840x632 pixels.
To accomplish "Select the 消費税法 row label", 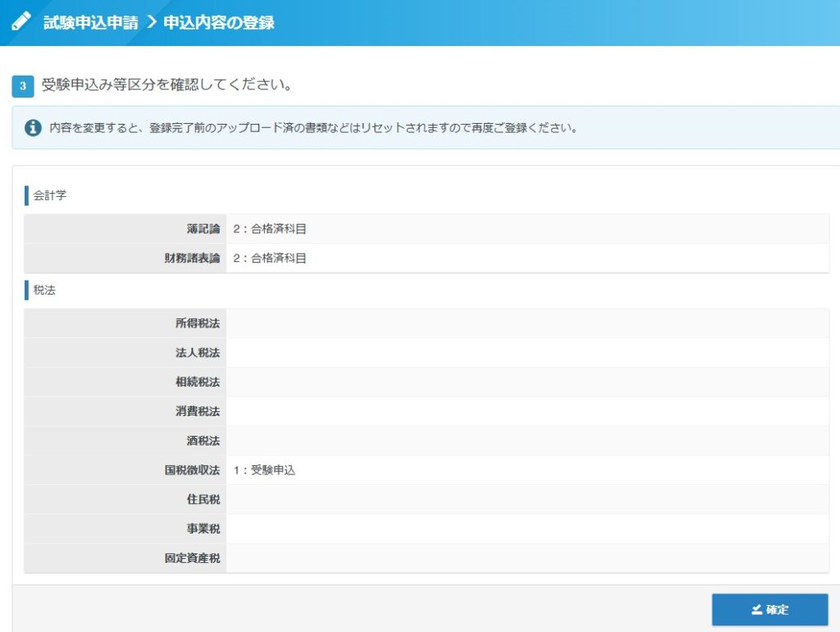I will coord(198,411).
